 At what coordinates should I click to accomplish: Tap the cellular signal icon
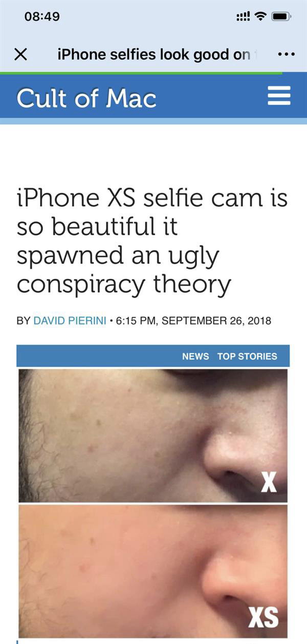[x=243, y=16]
